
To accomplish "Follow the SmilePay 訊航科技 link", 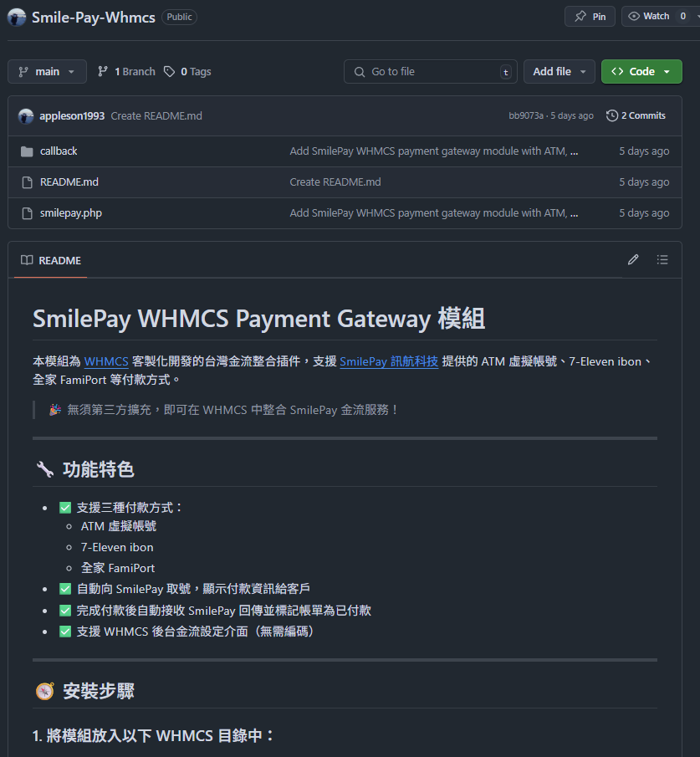I will (389, 361).
